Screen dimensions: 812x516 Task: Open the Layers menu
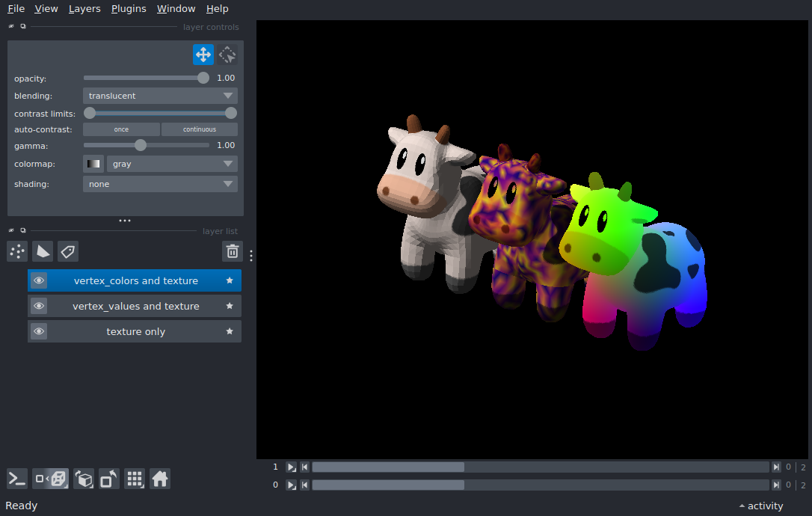click(x=84, y=9)
